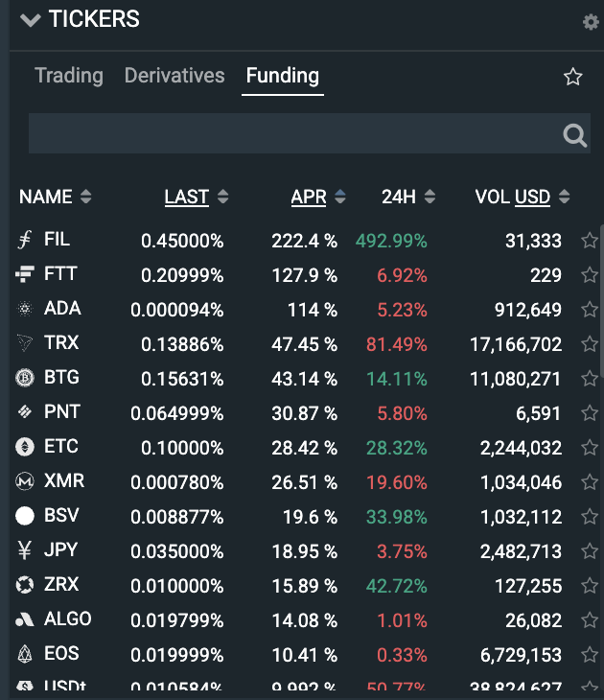Click the ZRX coin icon
The image size is (604, 700).
pyautogui.click(x=25, y=584)
